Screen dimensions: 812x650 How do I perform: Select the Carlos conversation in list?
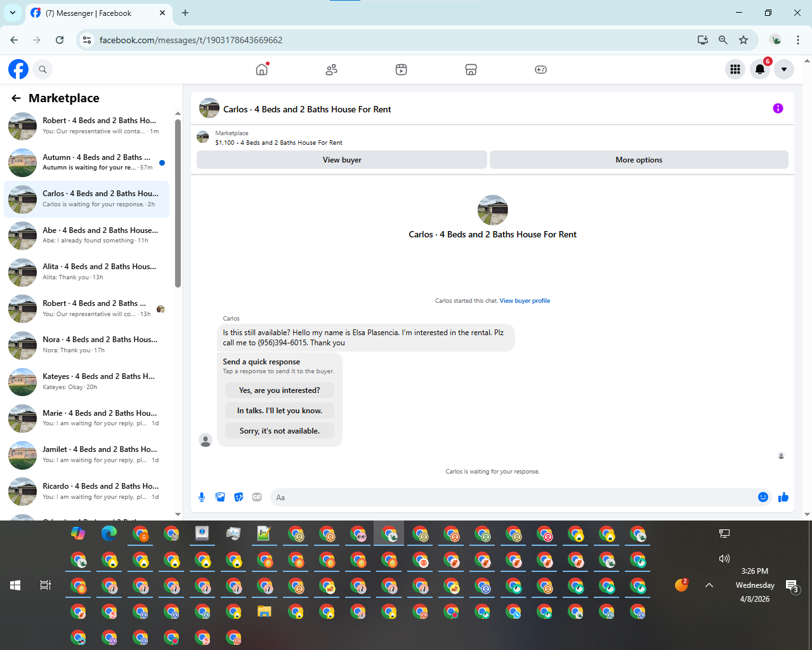[x=87, y=199]
